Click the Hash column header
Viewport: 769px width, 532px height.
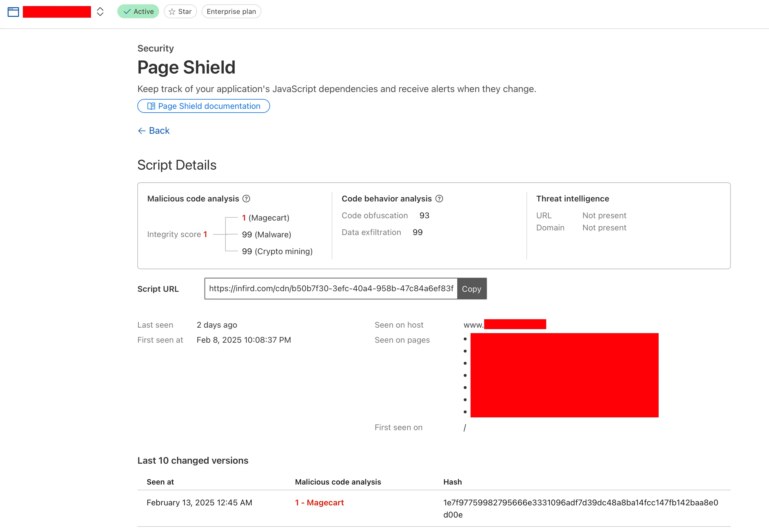click(x=452, y=482)
